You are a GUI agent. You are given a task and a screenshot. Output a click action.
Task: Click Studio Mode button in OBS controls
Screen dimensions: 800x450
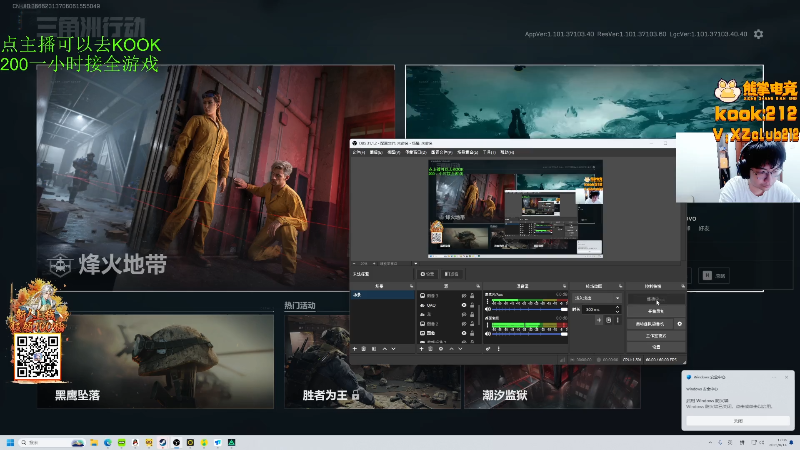tap(656, 336)
